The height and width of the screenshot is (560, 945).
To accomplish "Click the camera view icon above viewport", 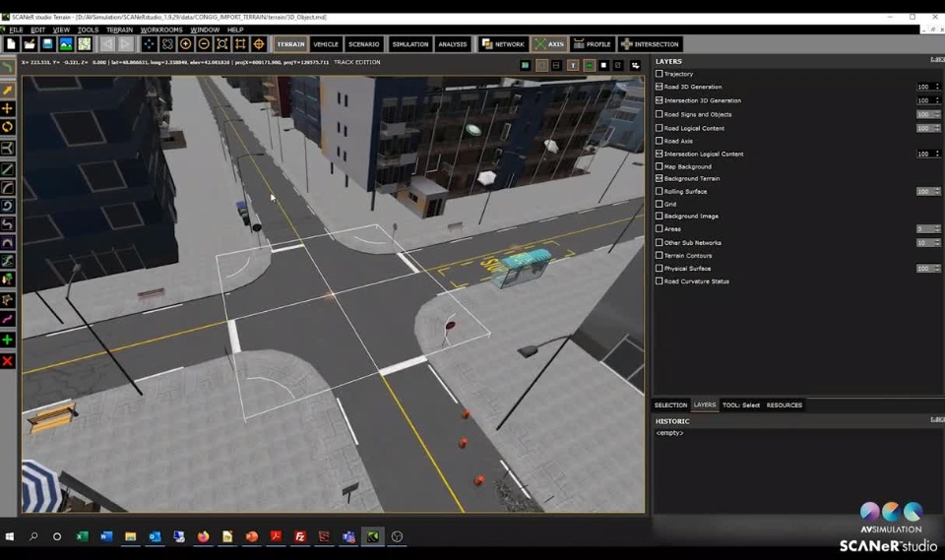I will [x=635, y=65].
